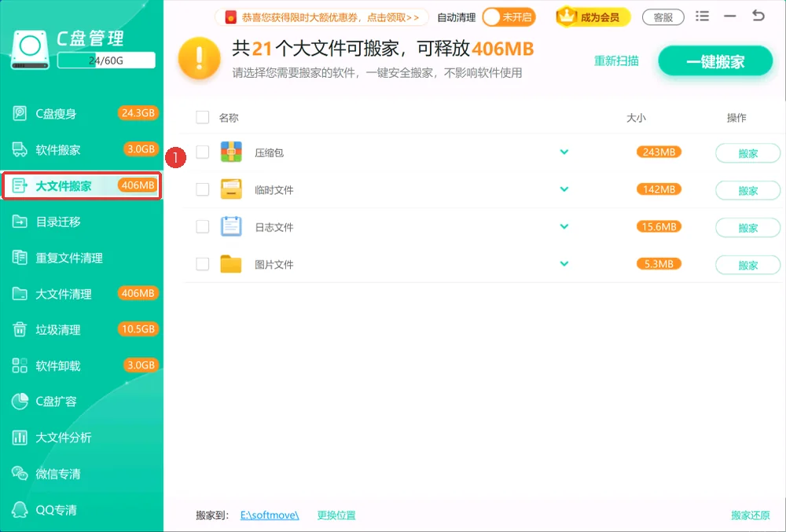The image size is (786, 532).
Task: Open 重复文件清理 section
Action: click(82, 258)
